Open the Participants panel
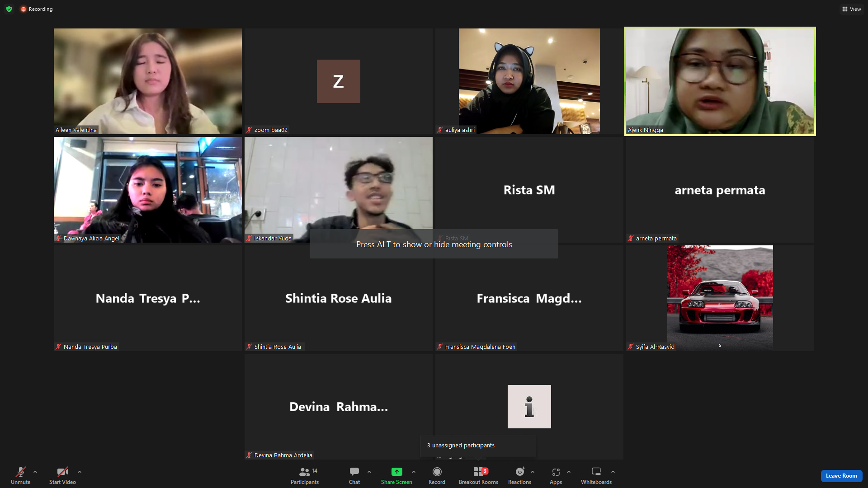868x488 pixels. [x=305, y=475]
